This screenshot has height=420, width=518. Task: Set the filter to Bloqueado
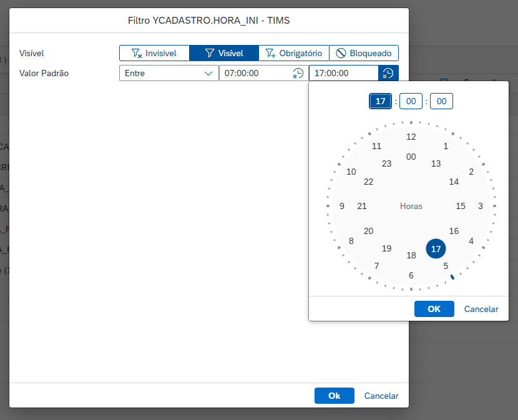[x=364, y=53]
